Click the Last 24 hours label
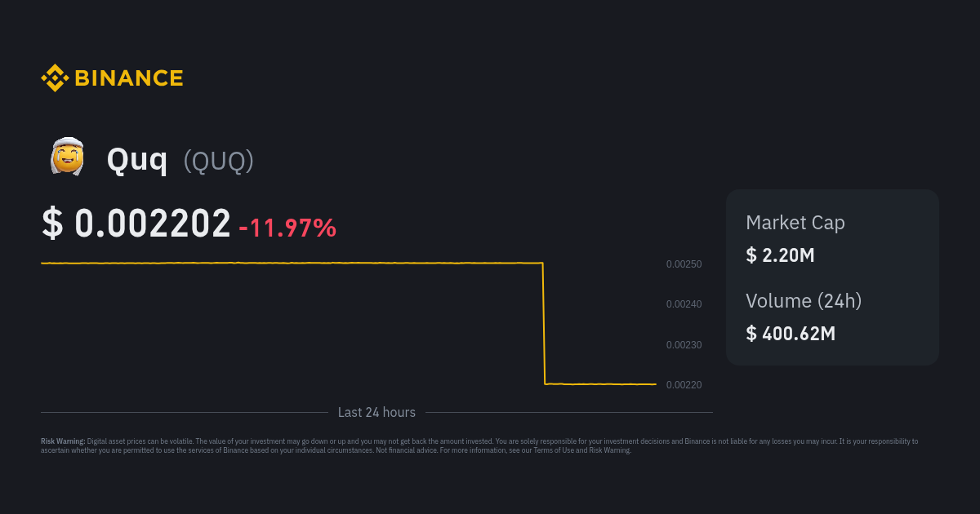This screenshot has width=980, height=514. (x=376, y=413)
